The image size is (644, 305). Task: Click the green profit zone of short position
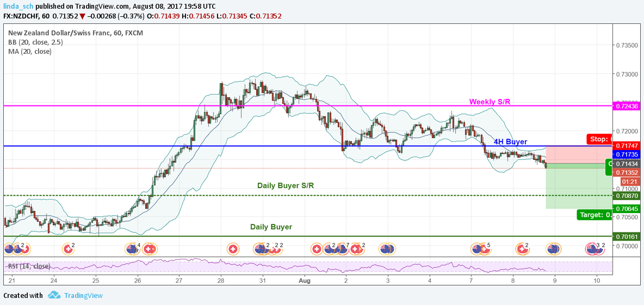[x=579, y=186]
